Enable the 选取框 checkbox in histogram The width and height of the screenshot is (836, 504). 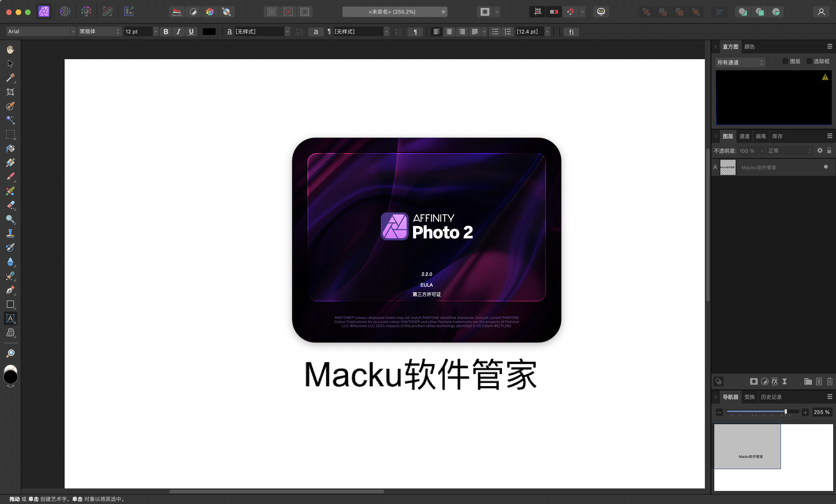click(809, 61)
